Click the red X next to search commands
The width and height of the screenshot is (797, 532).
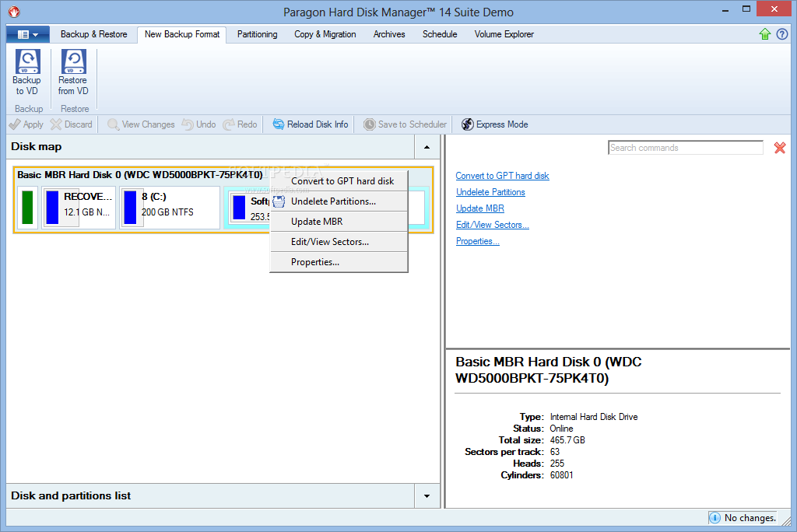pyautogui.click(x=780, y=148)
